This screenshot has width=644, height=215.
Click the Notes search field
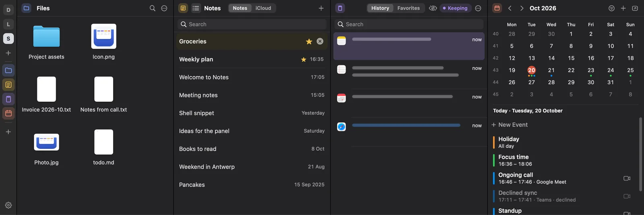(x=252, y=24)
